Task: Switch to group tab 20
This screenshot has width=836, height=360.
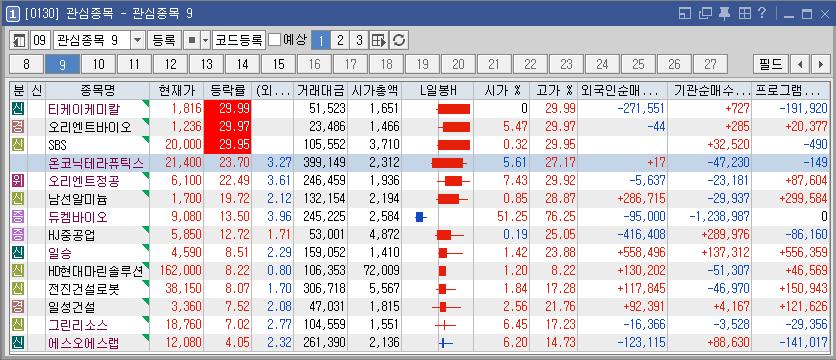Action: pyautogui.click(x=458, y=65)
